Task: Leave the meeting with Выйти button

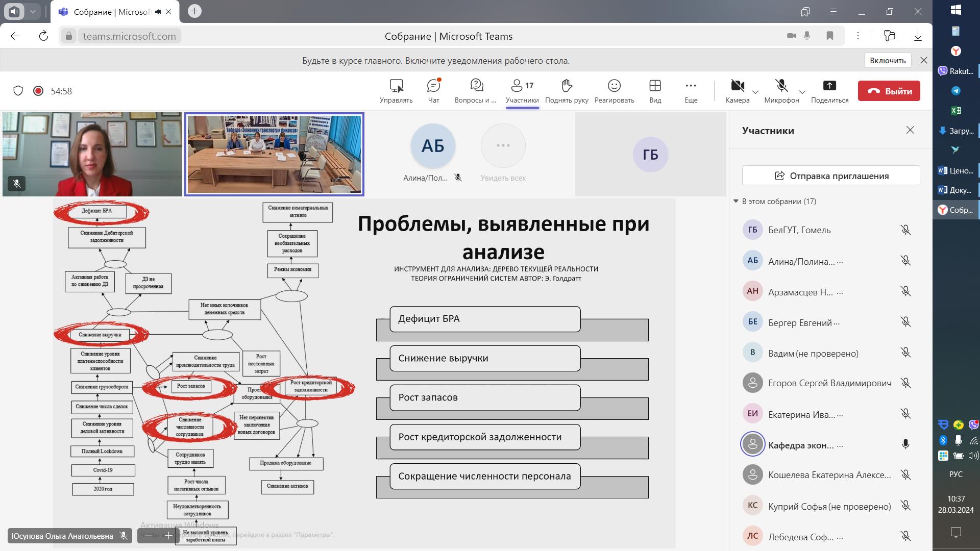Action: pos(889,91)
